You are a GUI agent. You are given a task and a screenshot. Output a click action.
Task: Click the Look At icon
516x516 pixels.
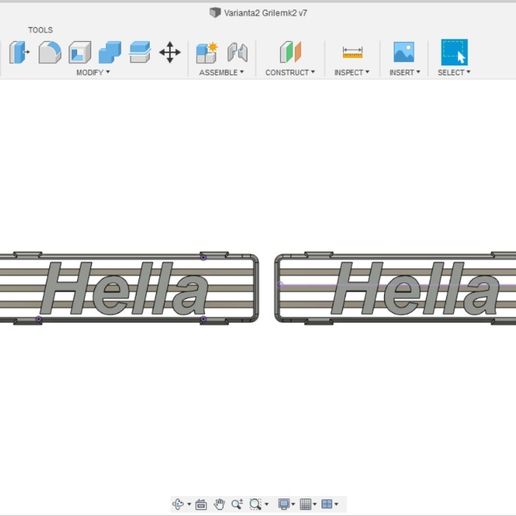(x=201, y=504)
